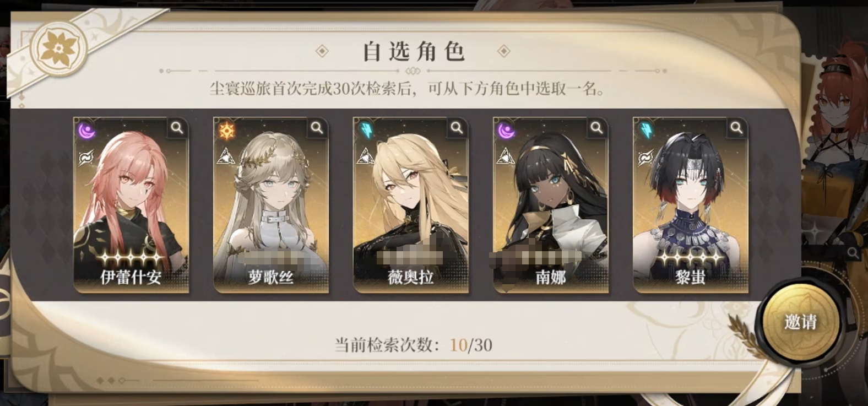Screen dimensions: 868x406
Task: Open magnifier details on 南娜 card
Action: [x=596, y=128]
